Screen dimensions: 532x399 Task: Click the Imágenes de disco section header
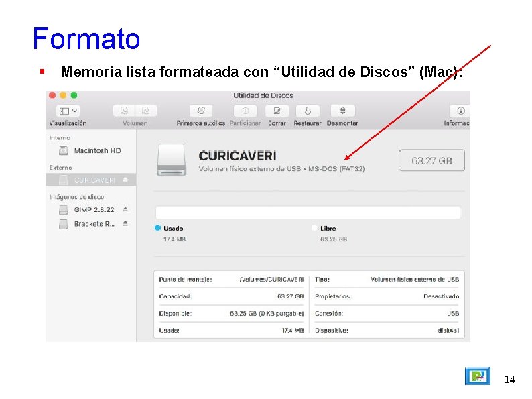point(76,197)
